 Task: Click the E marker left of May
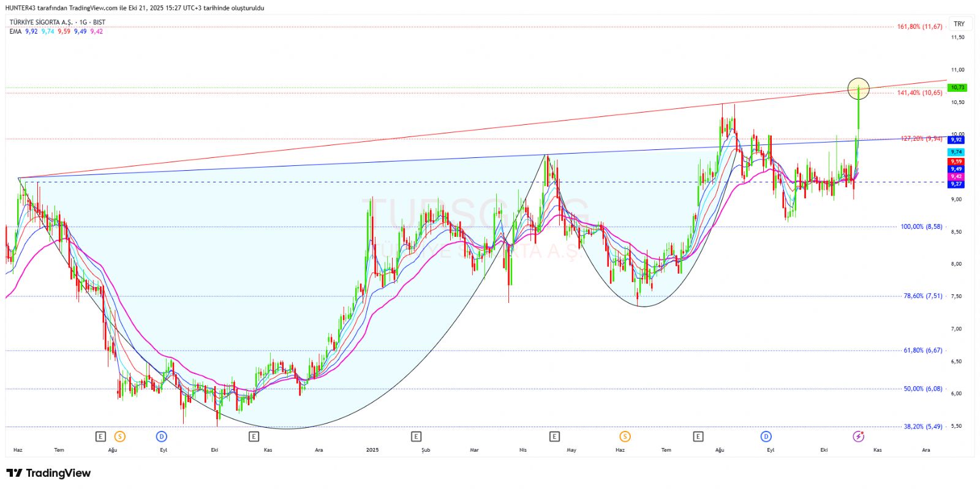click(x=554, y=436)
